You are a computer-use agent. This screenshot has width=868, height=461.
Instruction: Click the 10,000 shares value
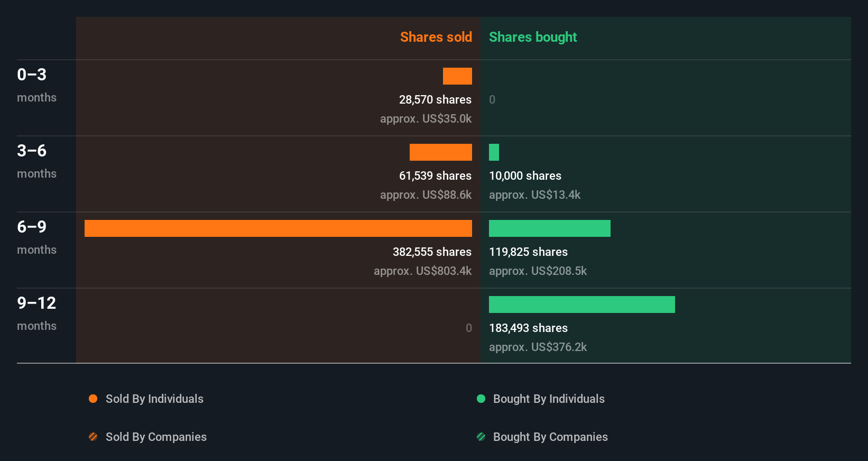525,176
